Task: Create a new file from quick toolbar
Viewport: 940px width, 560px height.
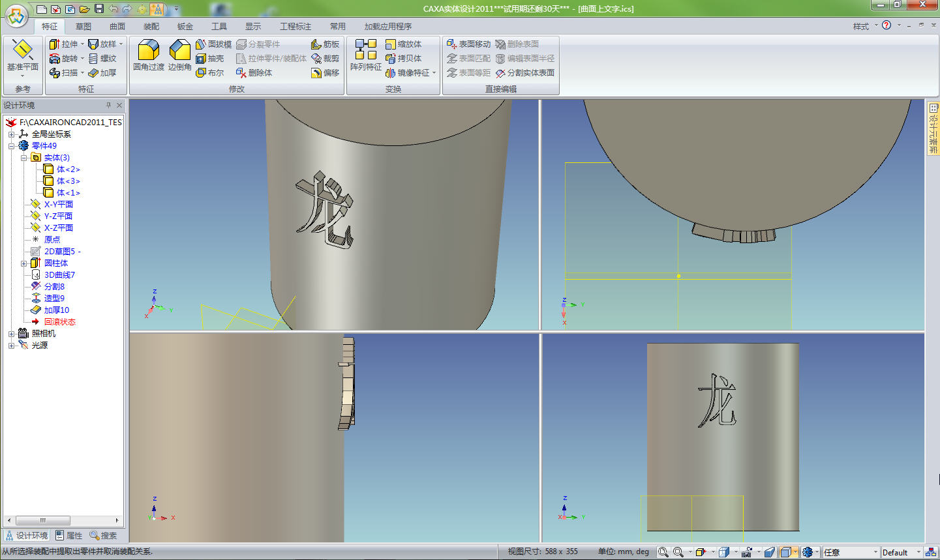Action: click(42, 9)
